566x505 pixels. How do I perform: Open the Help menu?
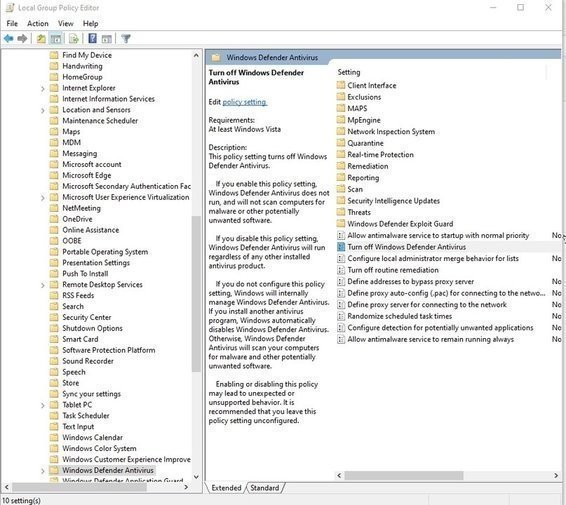[90, 23]
